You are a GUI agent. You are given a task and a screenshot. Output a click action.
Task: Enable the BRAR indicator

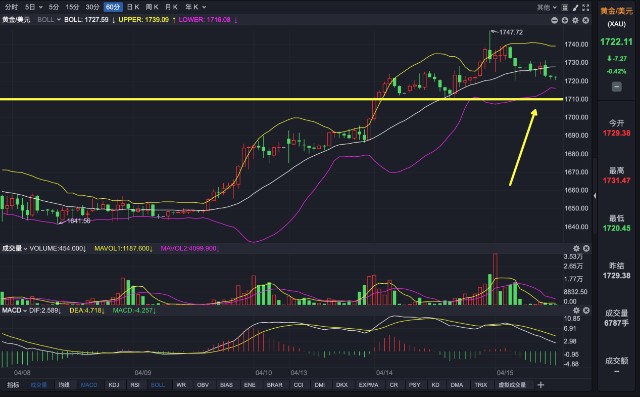274,385
